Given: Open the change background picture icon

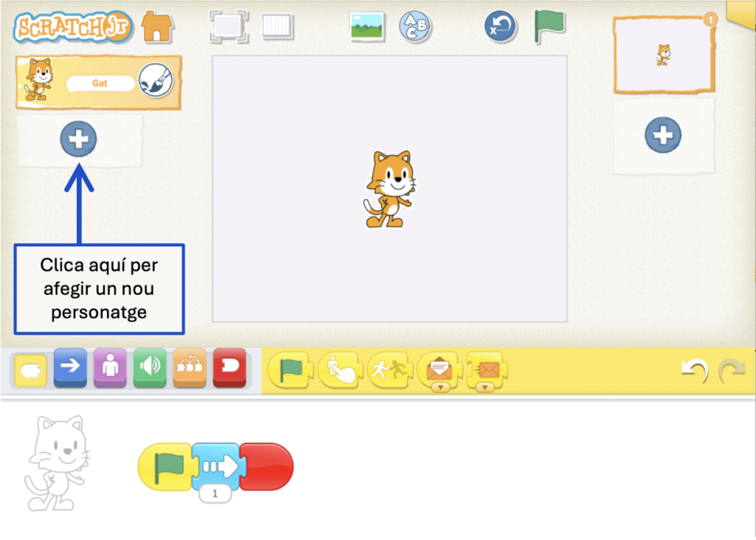Looking at the screenshot, I should click(367, 27).
